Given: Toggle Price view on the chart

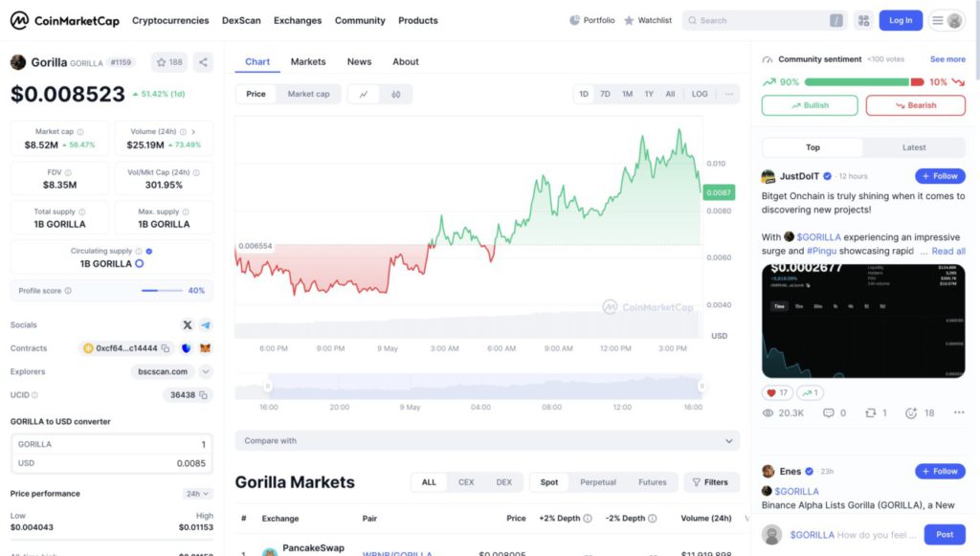Looking at the screenshot, I should (x=256, y=94).
